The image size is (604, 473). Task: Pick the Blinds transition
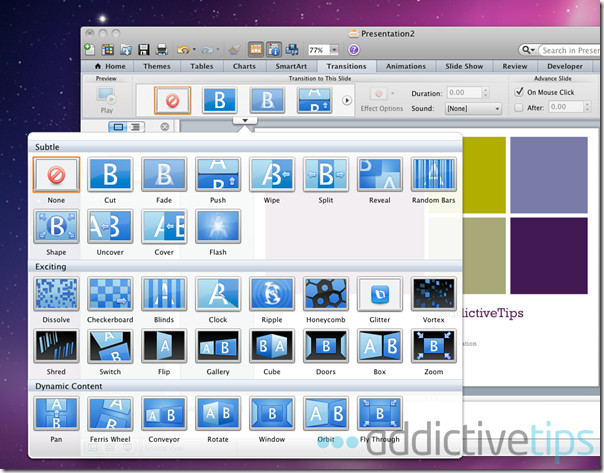164,294
